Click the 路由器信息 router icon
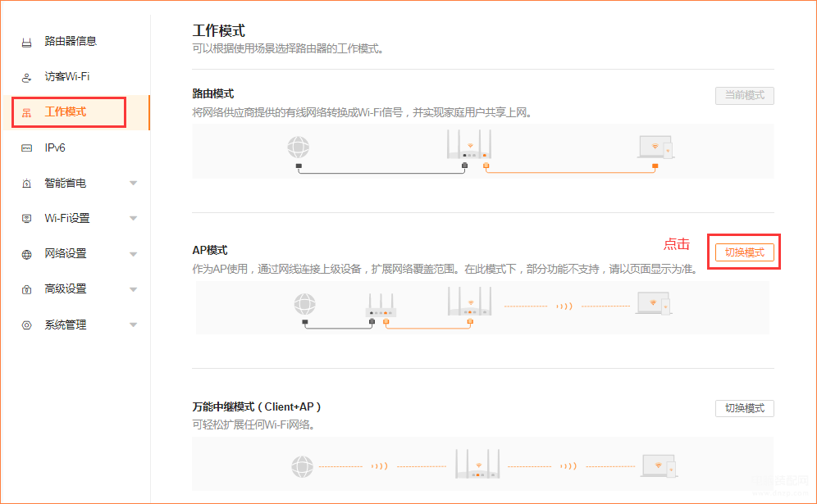This screenshot has width=817, height=504. [x=26, y=43]
